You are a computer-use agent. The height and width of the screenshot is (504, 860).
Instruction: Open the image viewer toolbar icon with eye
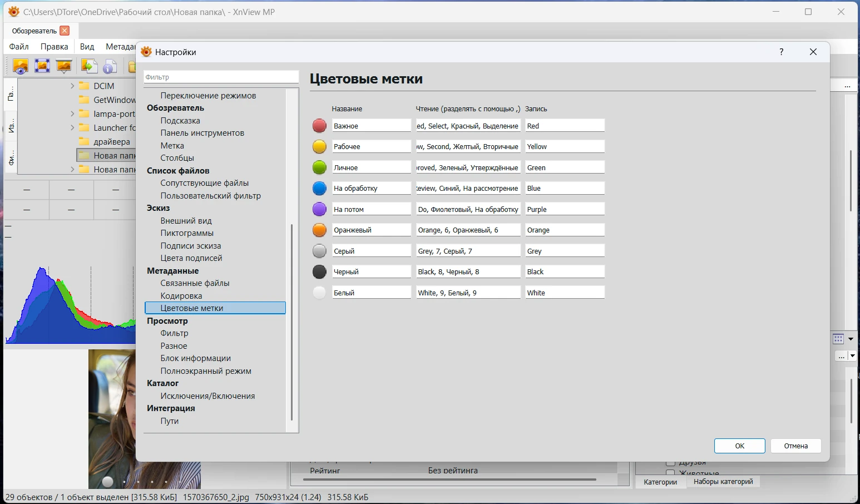[x=21, y=66]
